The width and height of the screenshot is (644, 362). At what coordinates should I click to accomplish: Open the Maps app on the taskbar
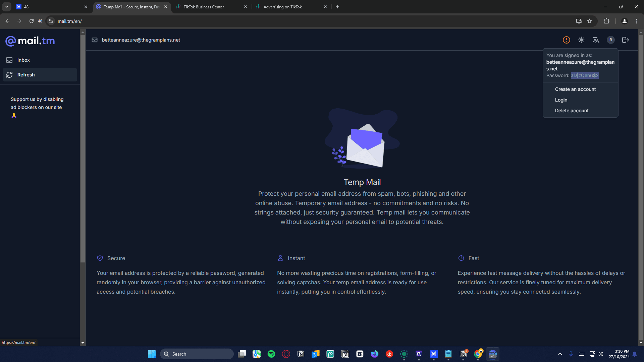[257, 354]
